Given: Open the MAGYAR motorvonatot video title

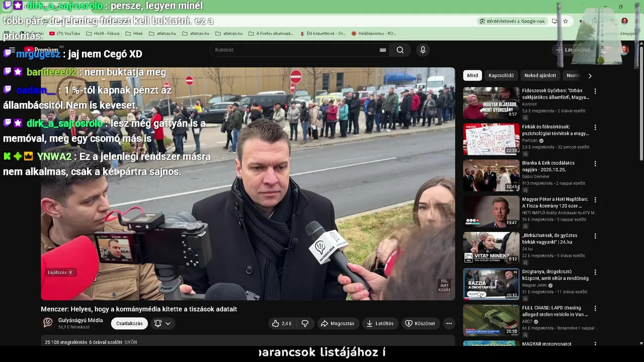Looking at the screenshot, I should (547, 344).
